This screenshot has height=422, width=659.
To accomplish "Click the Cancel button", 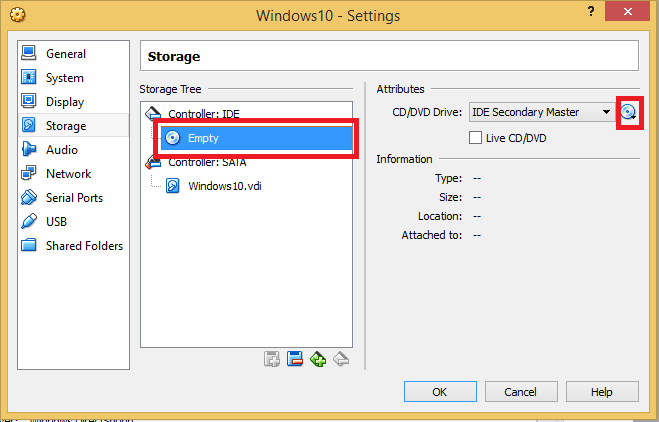I will pyautogui.click(x=521, y=392).
